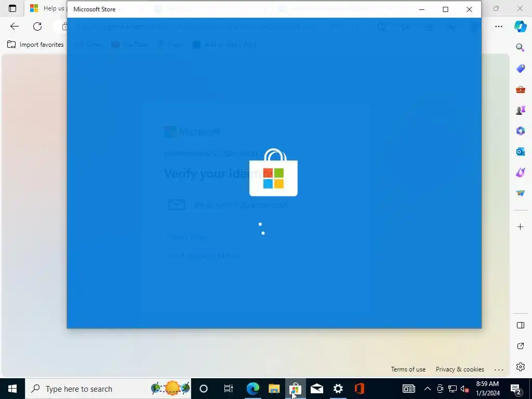The width and height of the screenshot is (532, 399).
Task: Open News and interests taskbar icon
Action: pos(408,389)
